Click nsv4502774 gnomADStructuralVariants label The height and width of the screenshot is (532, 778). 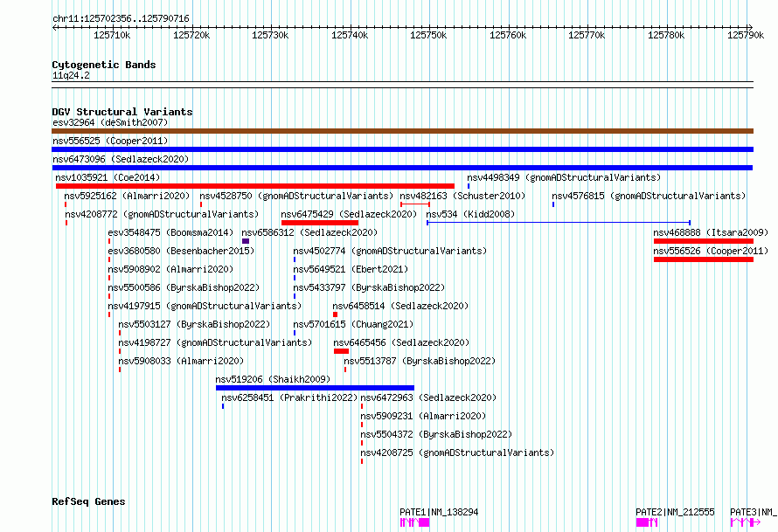coord(390,251)
